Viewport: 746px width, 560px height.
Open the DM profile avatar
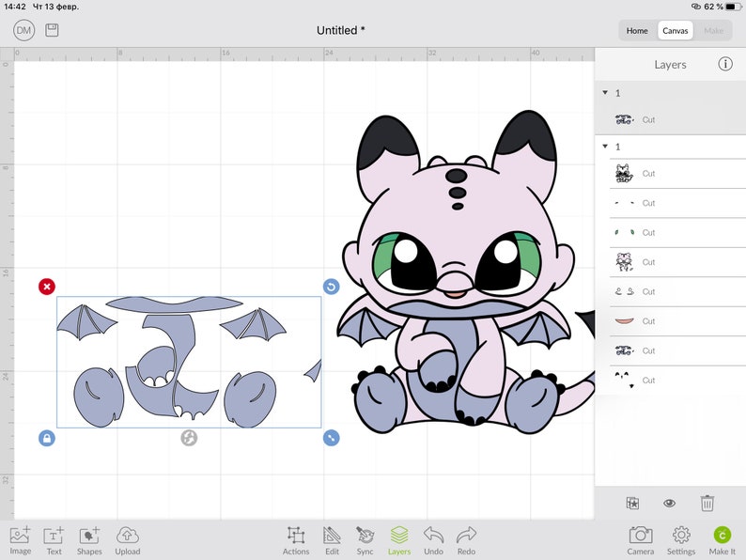[x=23, y=31]
